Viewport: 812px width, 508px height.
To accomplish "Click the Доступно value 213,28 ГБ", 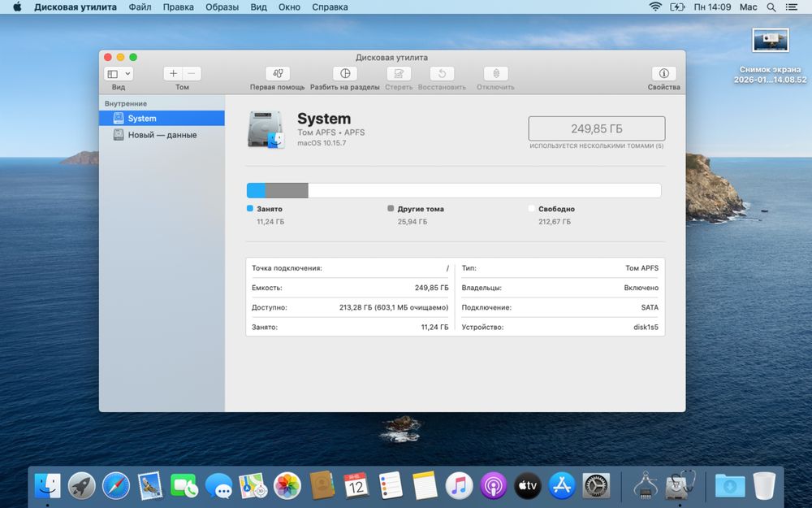I will (394, 307).
